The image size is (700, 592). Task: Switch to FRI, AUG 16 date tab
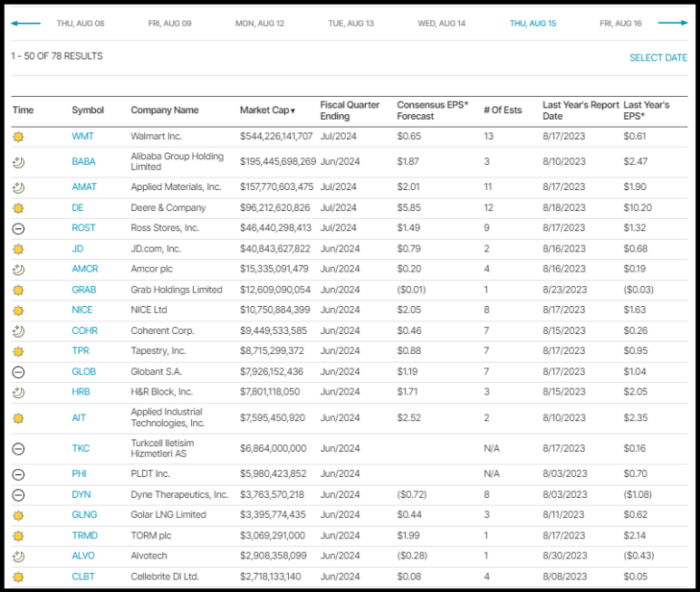point(620,24)
